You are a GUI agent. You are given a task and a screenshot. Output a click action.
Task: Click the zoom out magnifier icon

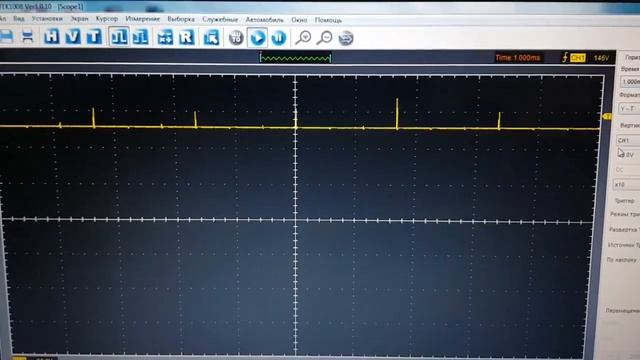tap(325, 38)
